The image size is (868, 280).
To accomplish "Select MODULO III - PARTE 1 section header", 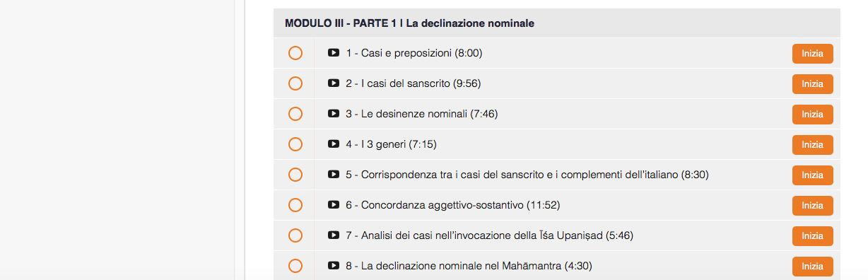I will (x=557, y=23).
